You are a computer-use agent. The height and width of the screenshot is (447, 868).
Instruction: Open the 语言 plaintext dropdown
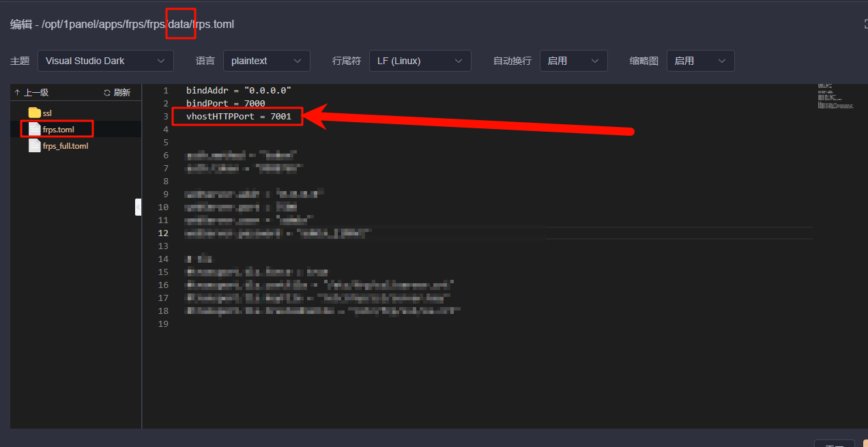[x=266, y=61]
